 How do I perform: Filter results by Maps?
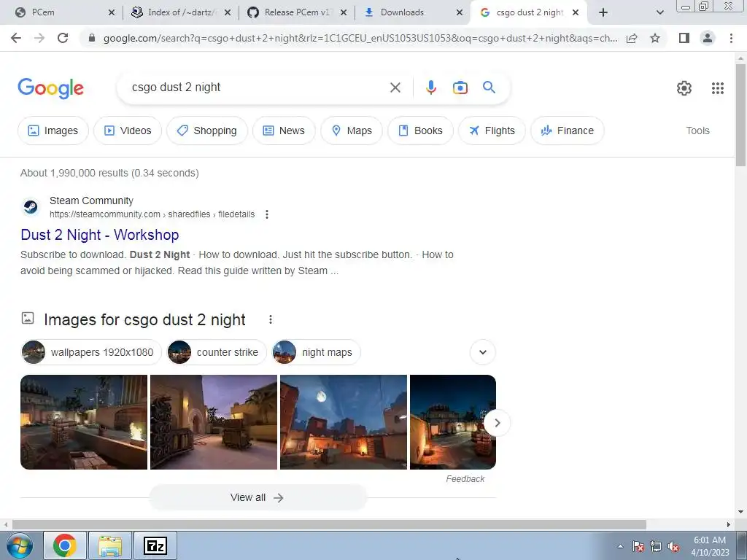(352, 131)
